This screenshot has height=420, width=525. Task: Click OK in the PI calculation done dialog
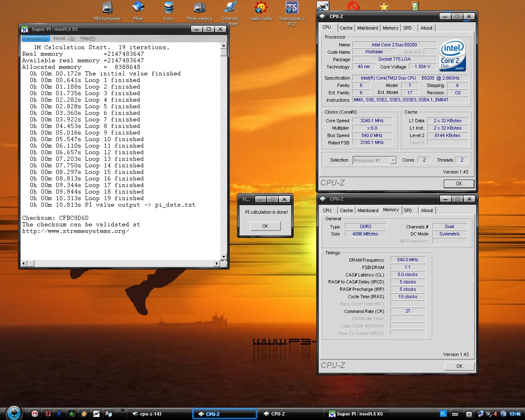(x=265, y=226)
